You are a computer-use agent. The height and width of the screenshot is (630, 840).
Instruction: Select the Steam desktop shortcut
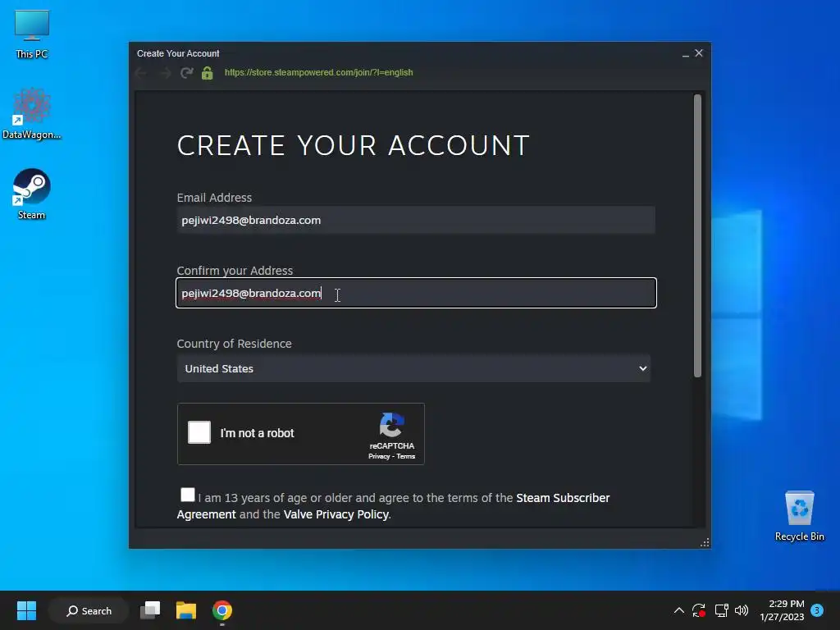pyautogui.click(x=32, y=194)
